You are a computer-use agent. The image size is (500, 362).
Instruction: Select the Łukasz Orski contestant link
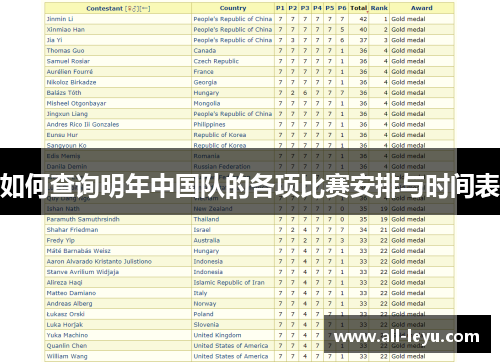66,314
